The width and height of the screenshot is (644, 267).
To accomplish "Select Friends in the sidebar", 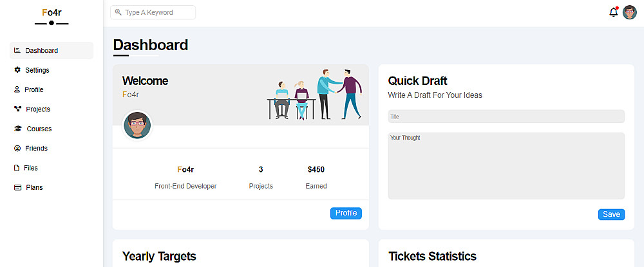I will (36, 149).
